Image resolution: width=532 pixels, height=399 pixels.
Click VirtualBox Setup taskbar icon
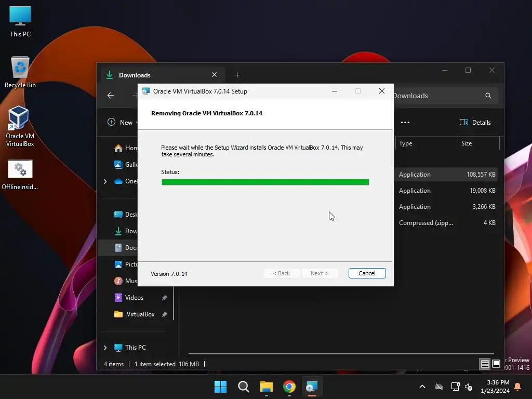tap(312, 387)
